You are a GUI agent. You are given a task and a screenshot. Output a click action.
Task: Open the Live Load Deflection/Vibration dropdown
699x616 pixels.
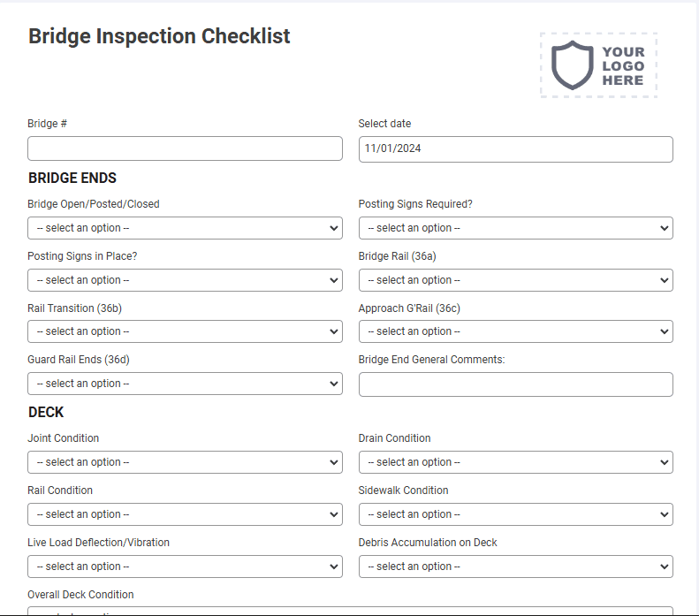pyautogui.click(x=185, y=567)
